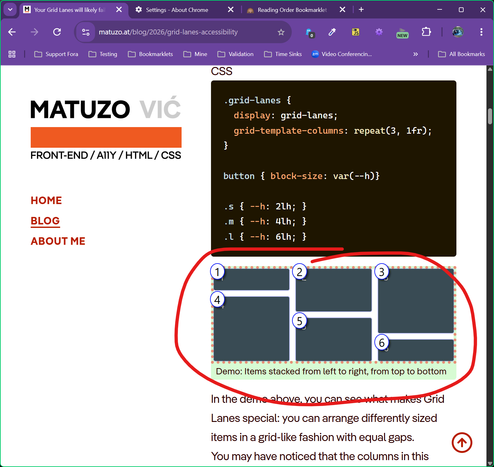The width and height of the screenshot is (494, 467).
Task: Click the 'FRONT-END / A11Y / HTML / CSS' tagline
Action: pos(106,155)
